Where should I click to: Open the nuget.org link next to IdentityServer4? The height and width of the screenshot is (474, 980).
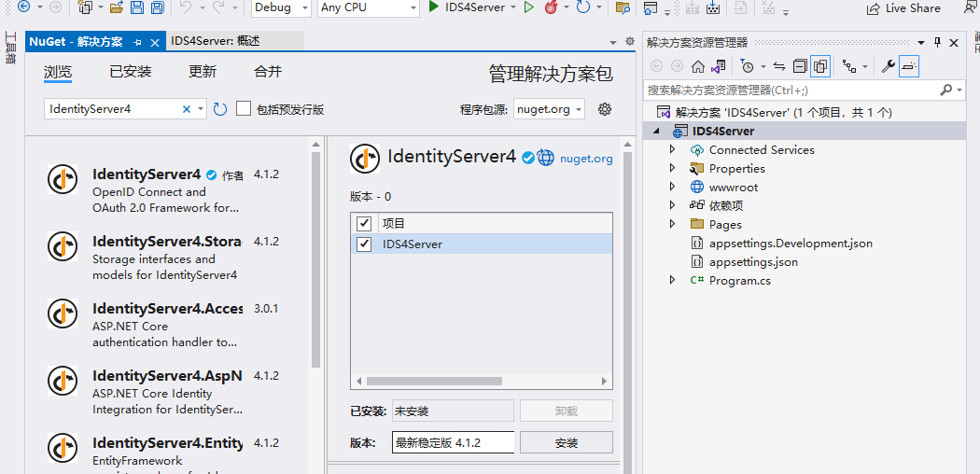point(586,159)
